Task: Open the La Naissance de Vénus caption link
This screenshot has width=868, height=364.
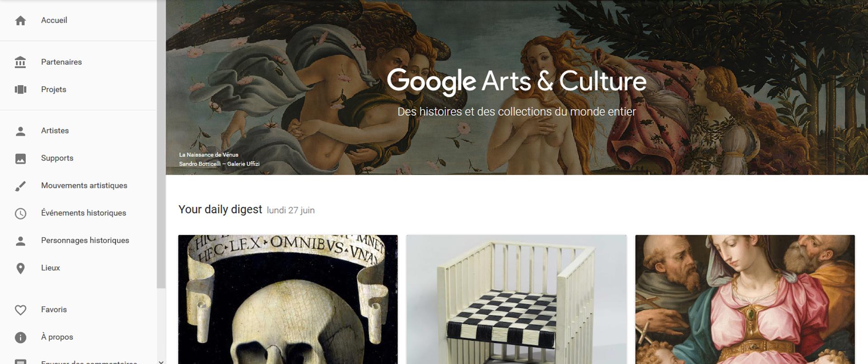Action: [x=208, y=155]
